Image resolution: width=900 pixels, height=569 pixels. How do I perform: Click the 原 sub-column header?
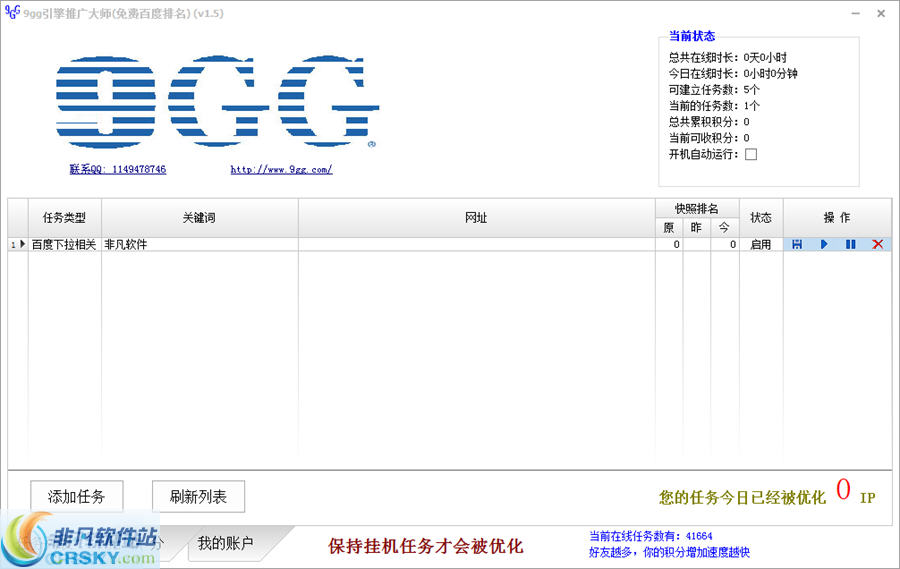point(669,228)
